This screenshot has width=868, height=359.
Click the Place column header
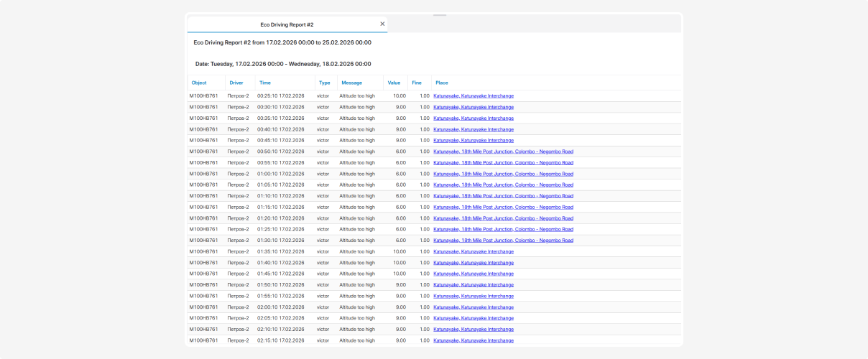pyautogui.click(x=442, y=83)
